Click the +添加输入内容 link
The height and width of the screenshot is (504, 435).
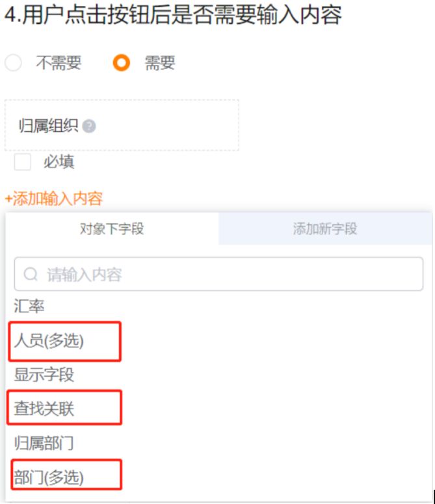[54, 198]
